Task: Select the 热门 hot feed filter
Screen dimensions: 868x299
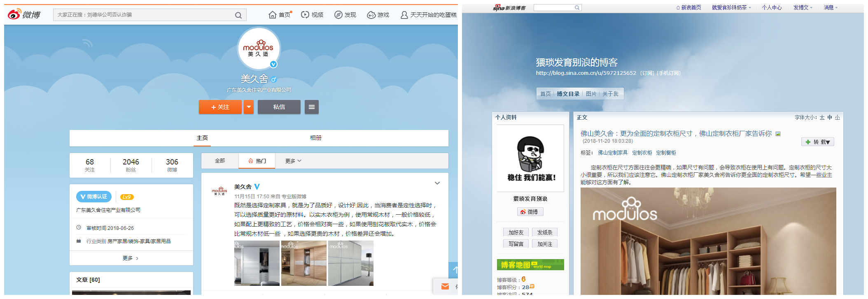Action: pos(257,161)
